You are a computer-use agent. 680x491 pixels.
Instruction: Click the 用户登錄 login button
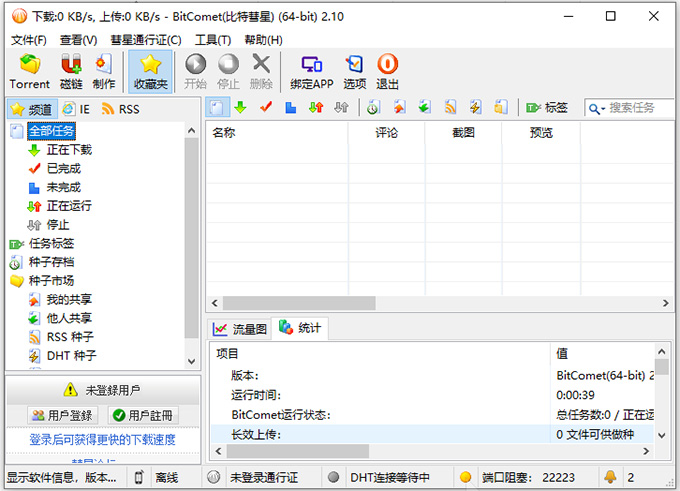tap(62, 416)
